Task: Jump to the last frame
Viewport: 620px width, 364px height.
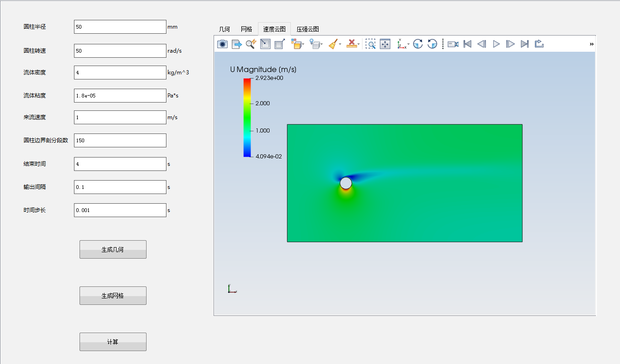Action: tap(525, 44)
